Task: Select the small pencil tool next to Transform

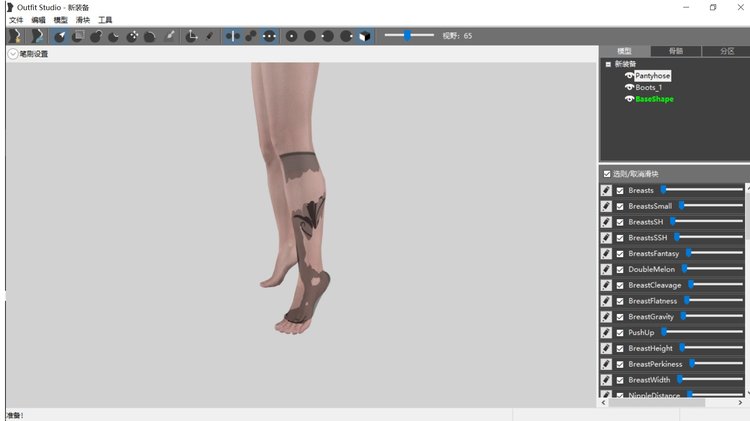Action: click(210, 36)
